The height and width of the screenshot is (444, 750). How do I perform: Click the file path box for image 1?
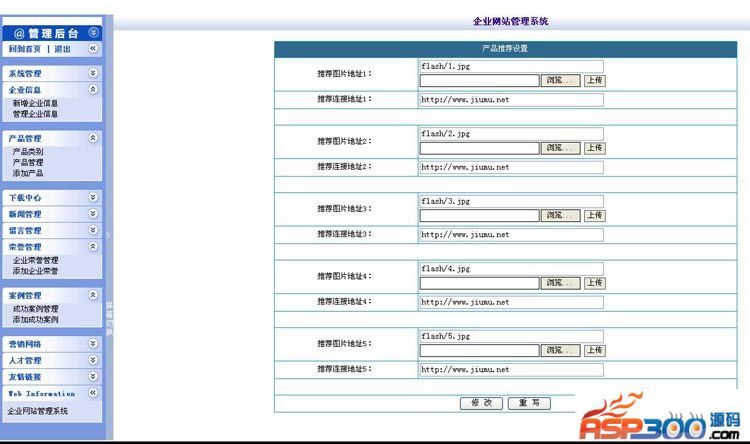(x=480, y=80)
